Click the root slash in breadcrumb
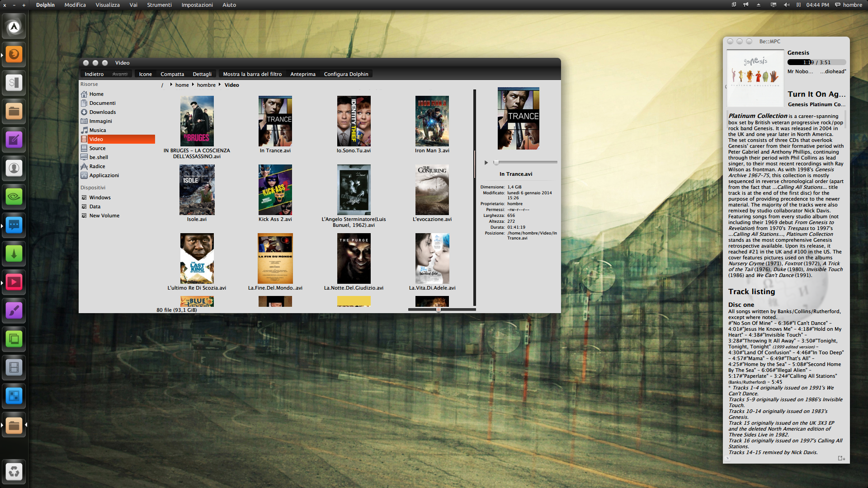 [162, 85]
